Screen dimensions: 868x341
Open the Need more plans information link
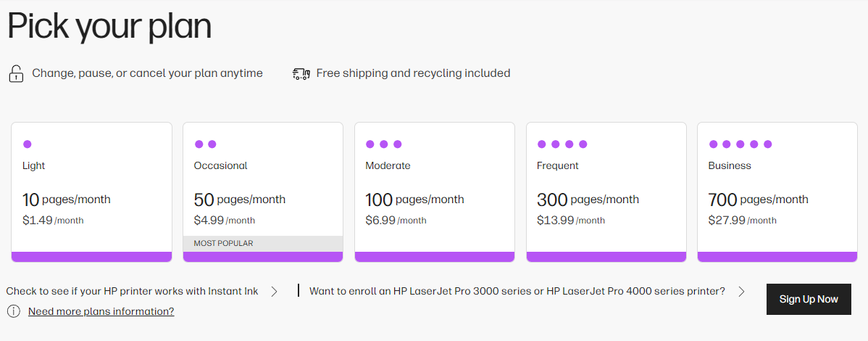coord(101,311)
